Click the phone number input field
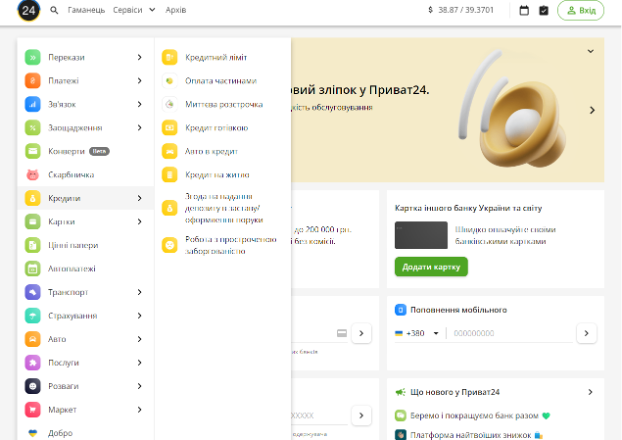Screen dimensions: 622x440 point(511,333)
